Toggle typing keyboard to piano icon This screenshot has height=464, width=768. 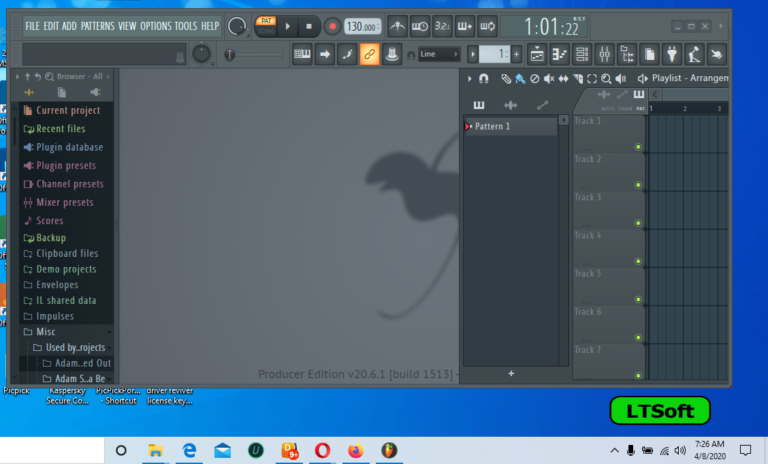pyautogui.click(x=302, y=54)
